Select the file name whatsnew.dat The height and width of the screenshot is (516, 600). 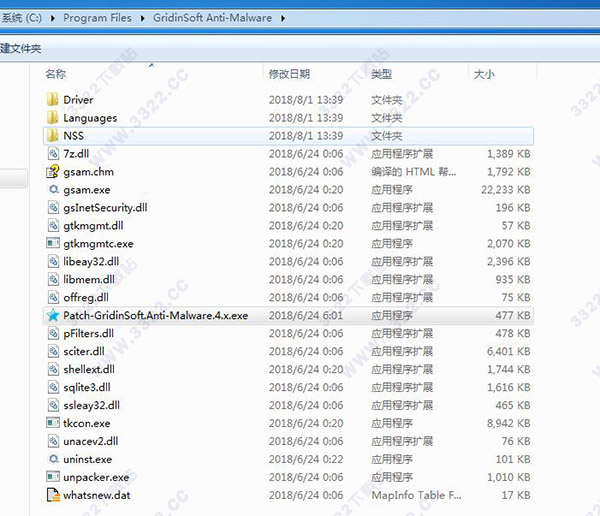97,495
